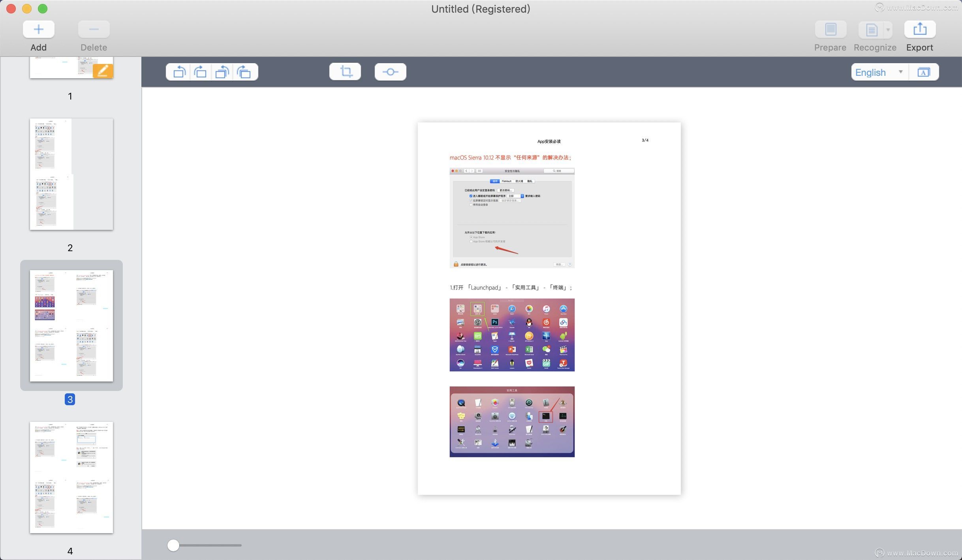Click the settings/properties tool icon
The width and height of the screenshot is (962, 560).
(390, 71)
